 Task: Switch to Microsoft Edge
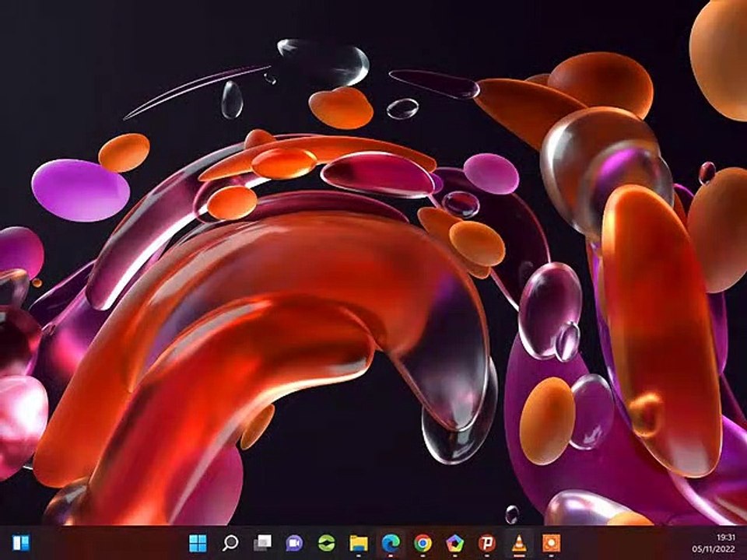(x=391, y=543)
